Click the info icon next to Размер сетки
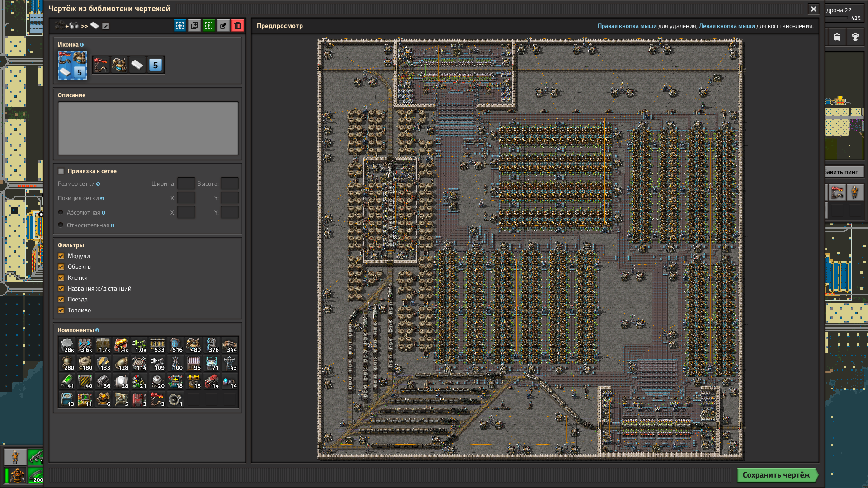The width and height of the screenshot is (868, 488). point(98,184)
